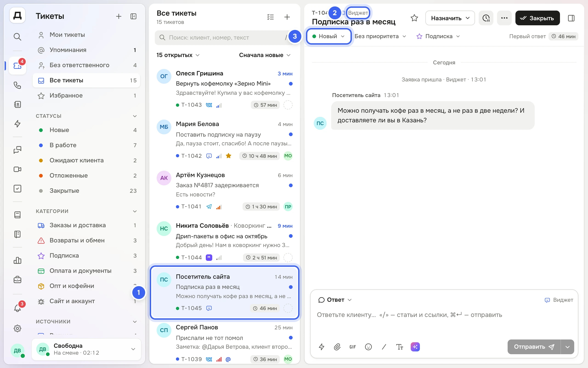This screenshot has height=368, width=588.
Task: Star the ticket Подписка раз в месяц
Action: pyautogui.click(x=414, y=18)
